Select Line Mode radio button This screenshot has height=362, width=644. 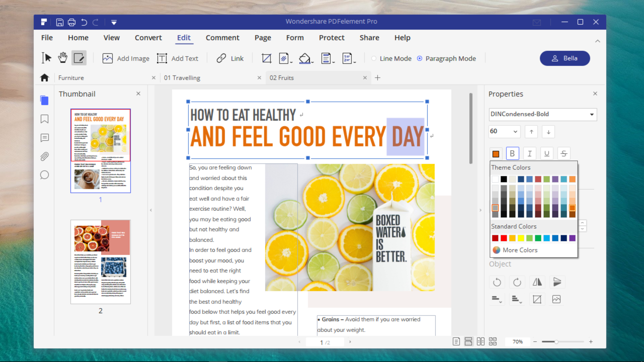click(374, 58)
